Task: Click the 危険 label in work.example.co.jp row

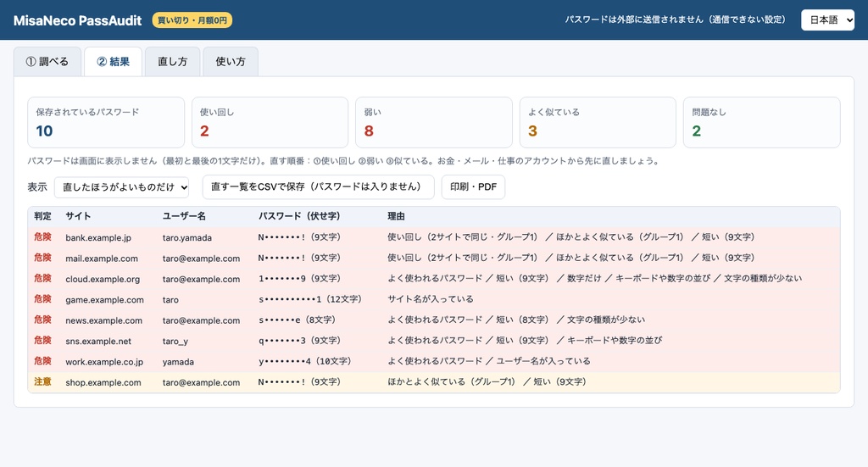Action: tap(42, 361)
